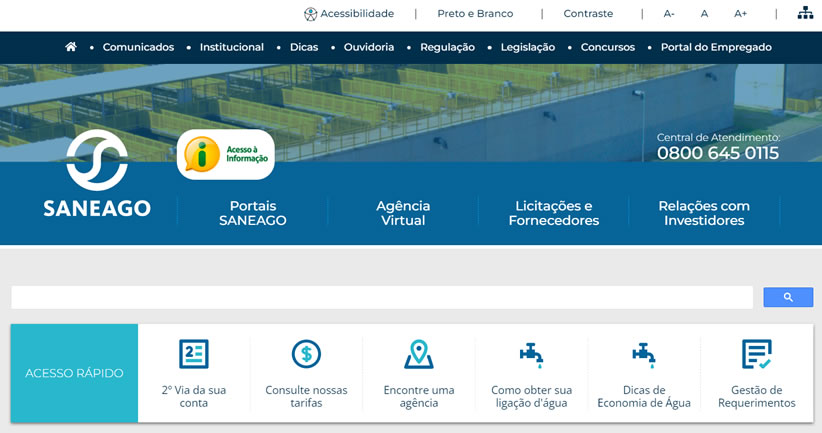Click the ACESSO RÁPIDO panel label
The height and width of the screenshot is (433, 822).
tap(74, 373)
